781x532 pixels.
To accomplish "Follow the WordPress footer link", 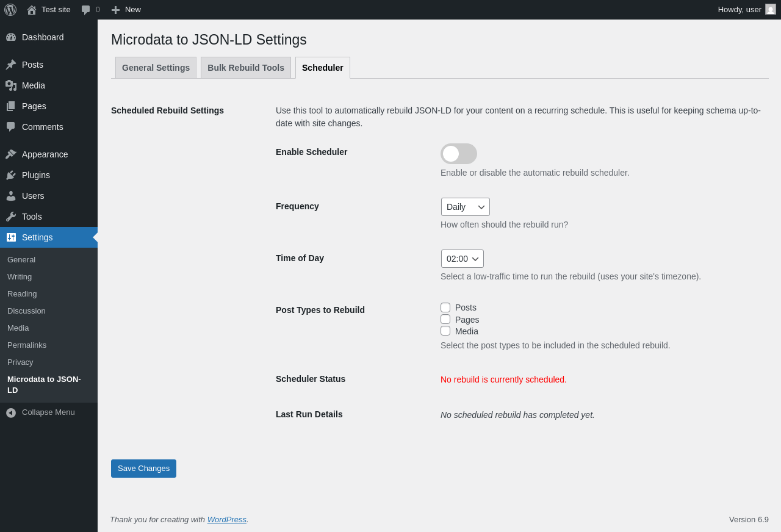I will coord(226,519).
